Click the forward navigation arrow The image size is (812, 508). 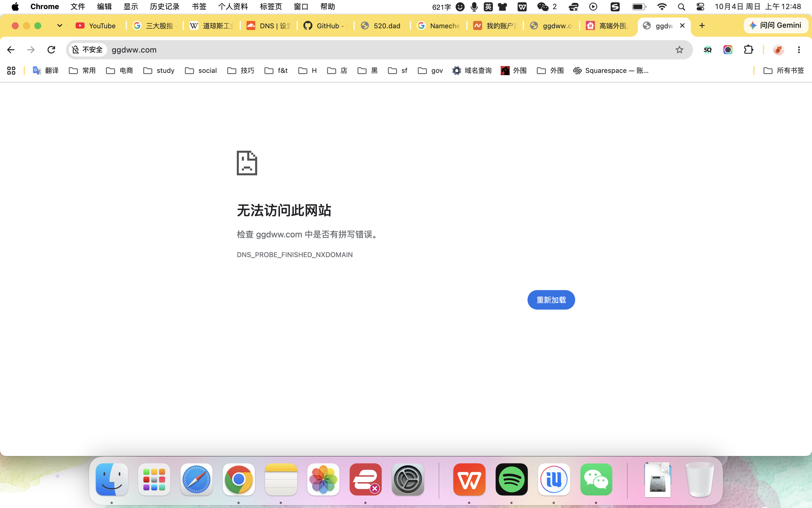pos(31,50)
